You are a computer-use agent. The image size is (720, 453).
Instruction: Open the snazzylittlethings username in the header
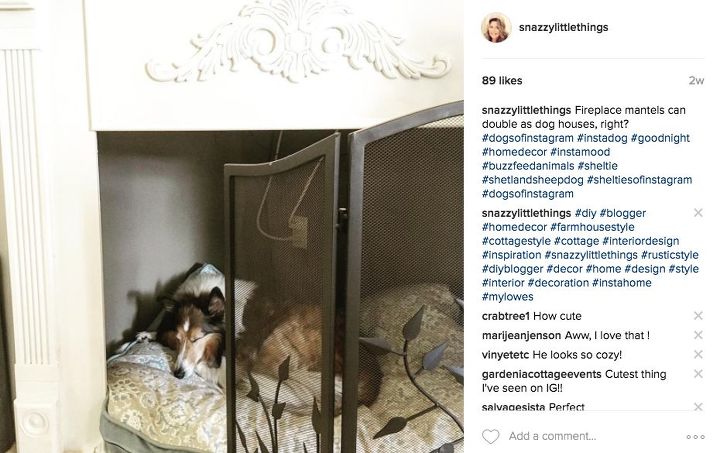point(563,28)
